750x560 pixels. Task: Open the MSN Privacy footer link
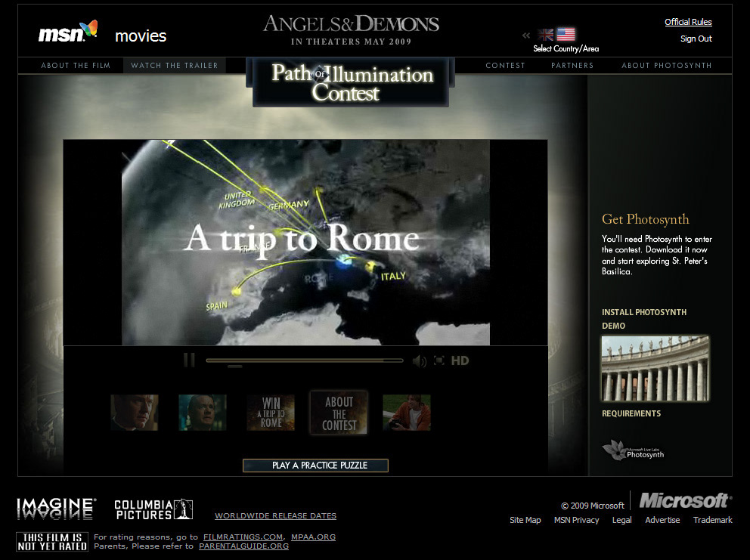point(576,520)
